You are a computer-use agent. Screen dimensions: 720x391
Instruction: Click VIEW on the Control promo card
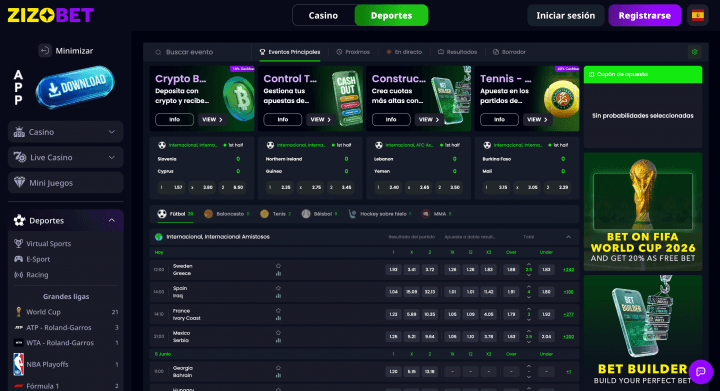tap(321, 119)
